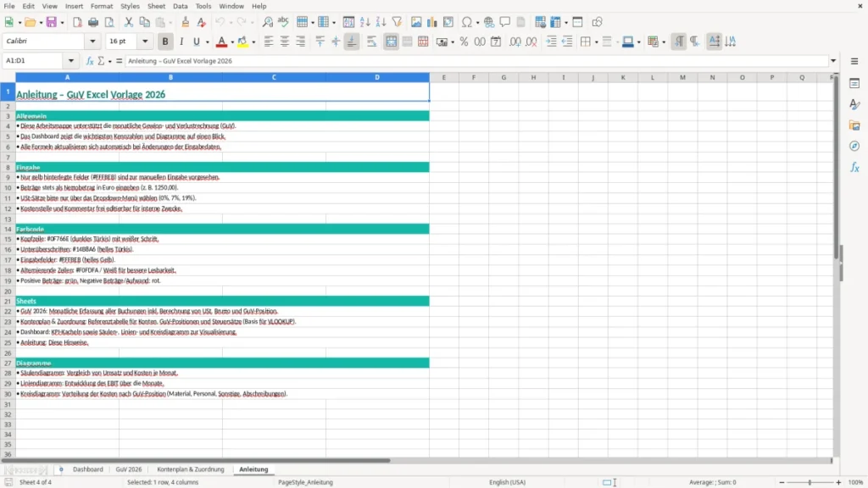This screenshot has height=488, width=868.
Task: Clear direct formatting icon
Action: pyautogui.click(x=202, y=22)
